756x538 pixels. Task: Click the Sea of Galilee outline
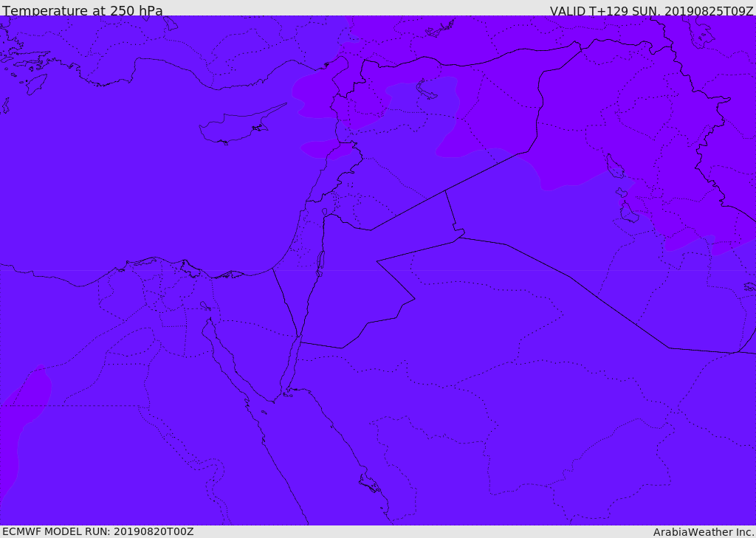pyautogui.click(x=325, y=212)
